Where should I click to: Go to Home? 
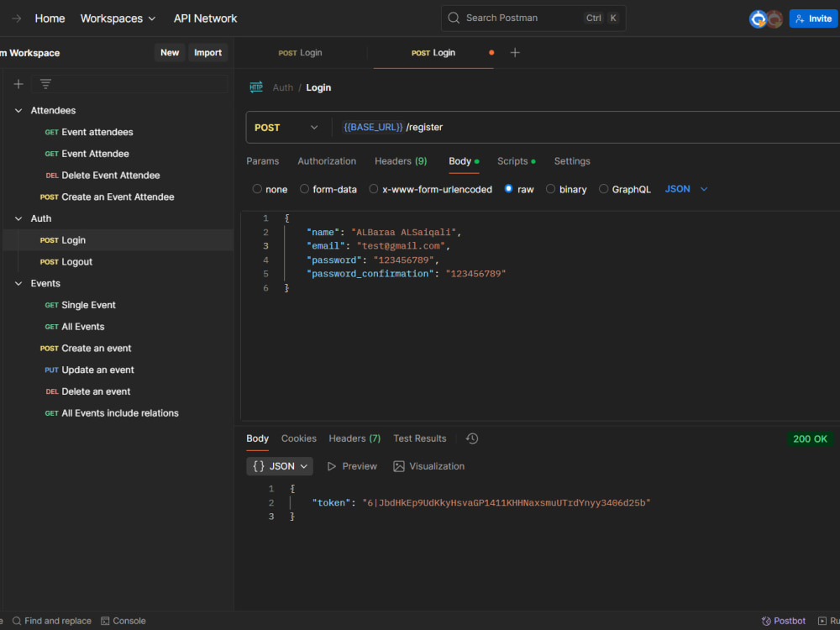(x=50, y=18)
